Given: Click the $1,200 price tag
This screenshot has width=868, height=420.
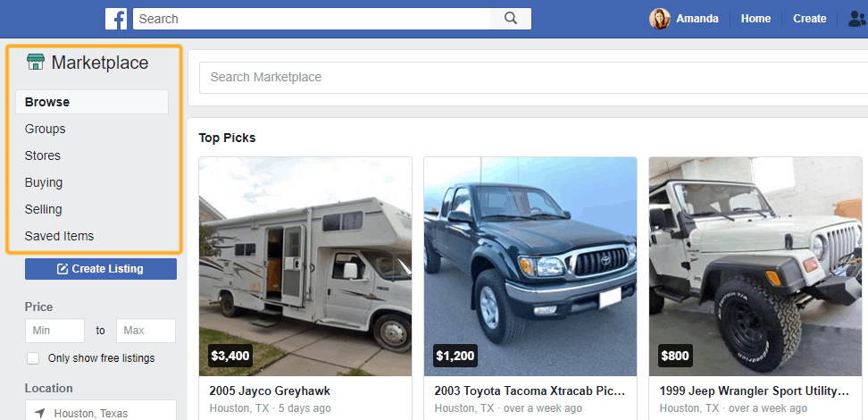Looking at the screenshot, I should (x=455, y=356).
